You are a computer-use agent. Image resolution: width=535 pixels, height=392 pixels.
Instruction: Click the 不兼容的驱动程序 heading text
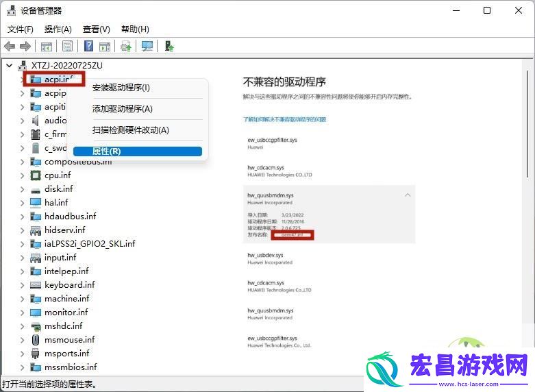(x=284, y=82)
